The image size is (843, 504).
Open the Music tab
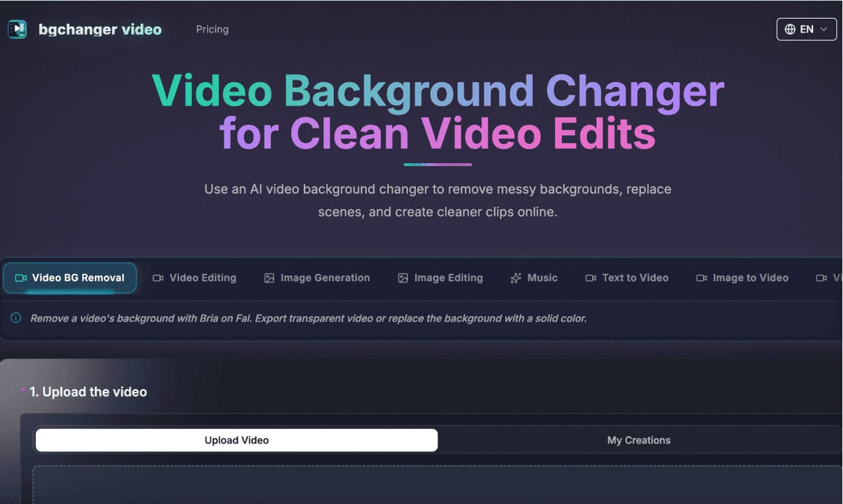(x=534, y=278)
